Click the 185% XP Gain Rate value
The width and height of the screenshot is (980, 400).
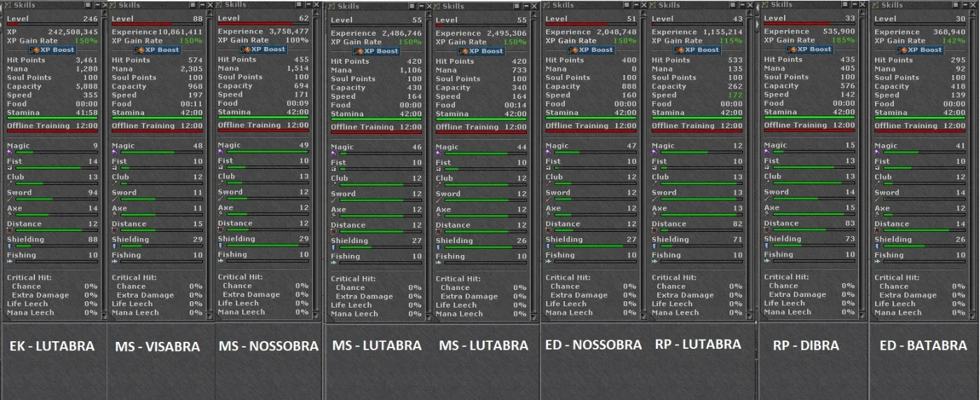pyautogui.click(x=844, y=40)
